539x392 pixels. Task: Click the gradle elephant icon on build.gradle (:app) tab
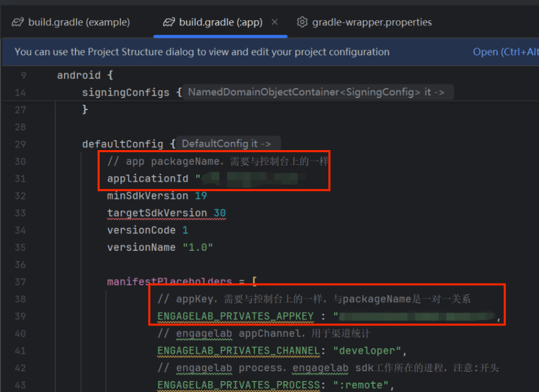(169, 22)
